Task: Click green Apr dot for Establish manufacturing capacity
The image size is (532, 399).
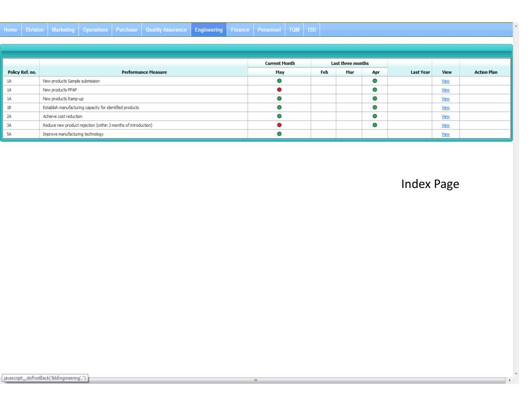Action: [375, 108]
